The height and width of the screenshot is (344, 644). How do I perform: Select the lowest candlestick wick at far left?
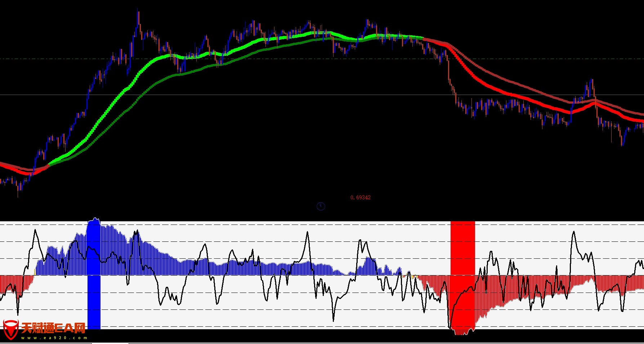18,193
